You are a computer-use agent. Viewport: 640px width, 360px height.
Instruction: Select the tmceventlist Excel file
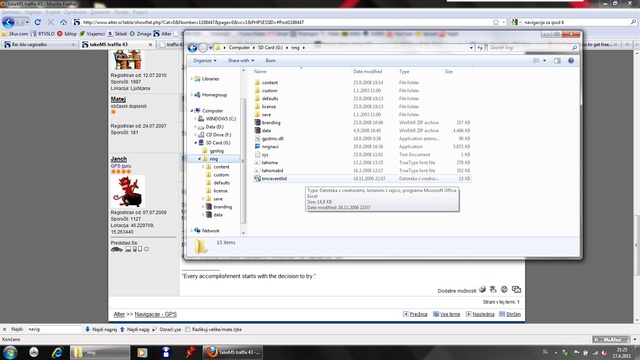pos(274,179)
